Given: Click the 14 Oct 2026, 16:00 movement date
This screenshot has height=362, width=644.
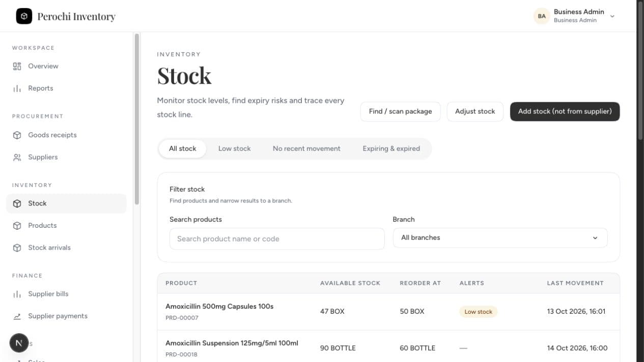Looking at the screenshot, I should [577, 348].
